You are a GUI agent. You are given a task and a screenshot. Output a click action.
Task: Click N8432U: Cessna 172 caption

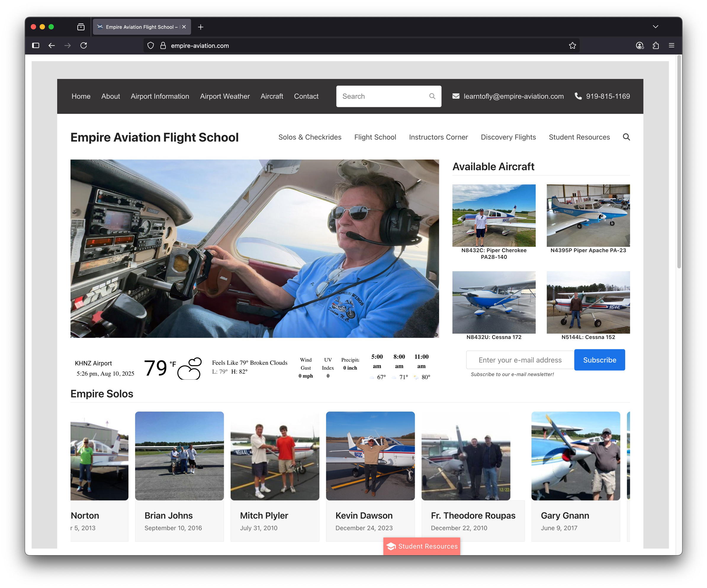(x=494, y=337)
